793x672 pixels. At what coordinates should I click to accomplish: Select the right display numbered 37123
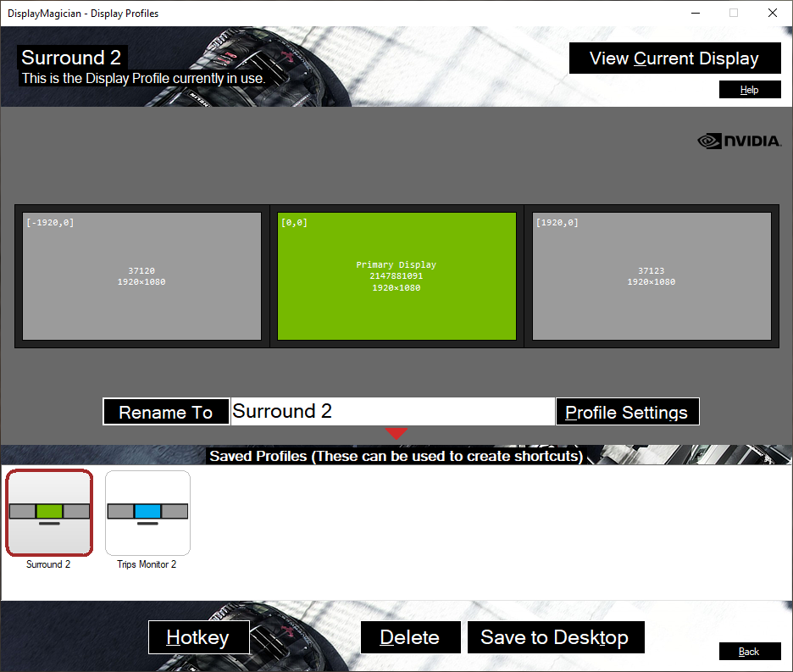tap(652, 276)
